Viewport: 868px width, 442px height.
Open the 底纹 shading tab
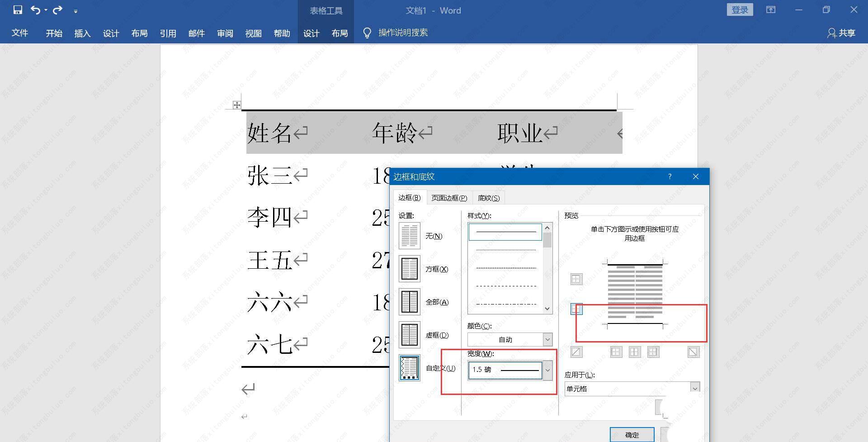488,198
